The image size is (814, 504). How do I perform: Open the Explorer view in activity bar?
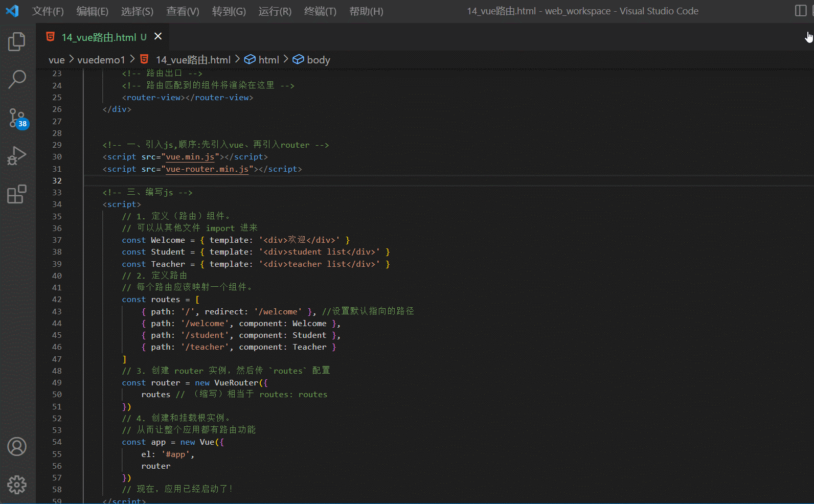[x=17, y=41]
